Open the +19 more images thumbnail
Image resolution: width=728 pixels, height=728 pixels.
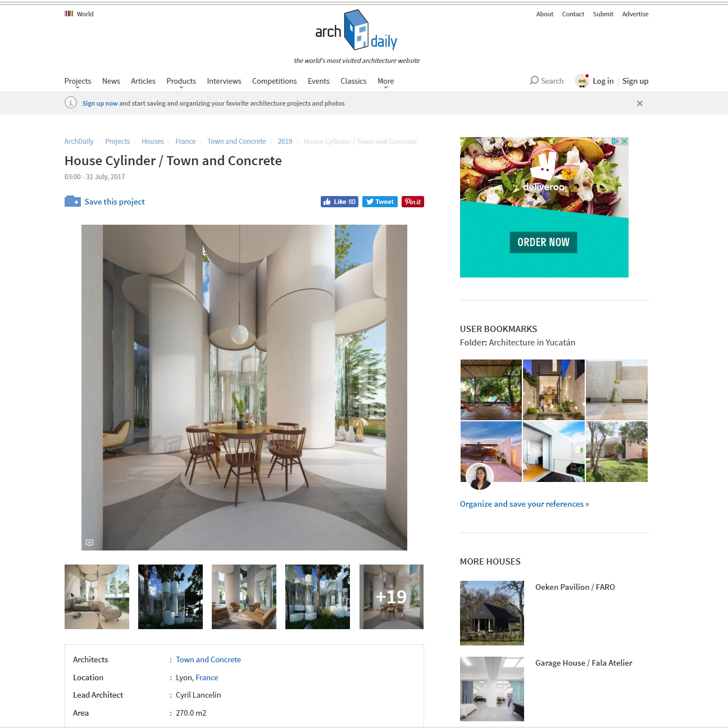click(392, 597)
